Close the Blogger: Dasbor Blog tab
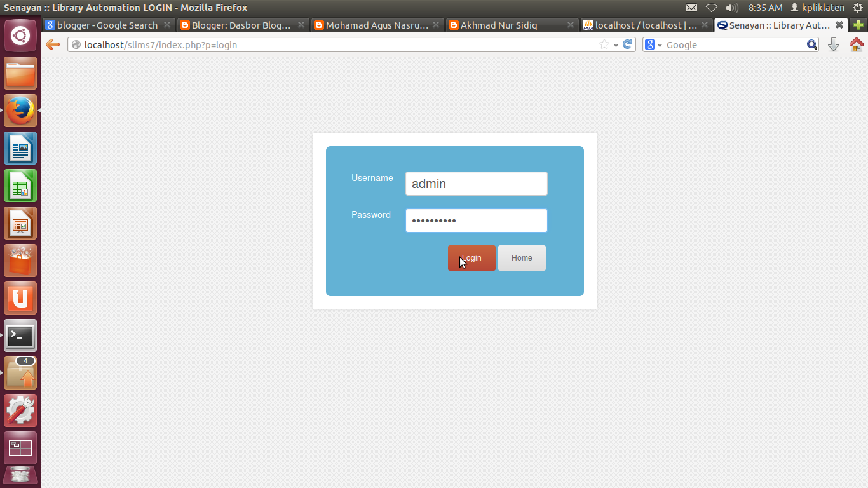 301,25
